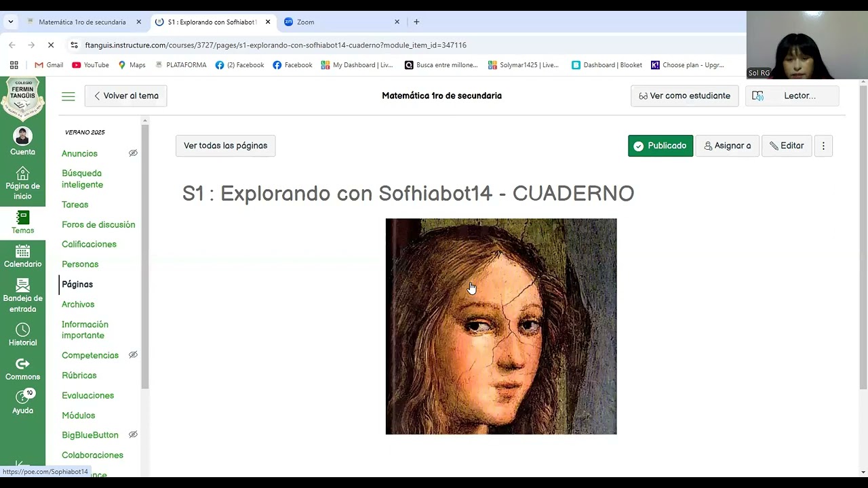Open Colaboraciones in course menu
The height and width of the screenshot is (488, 868).
92,455
